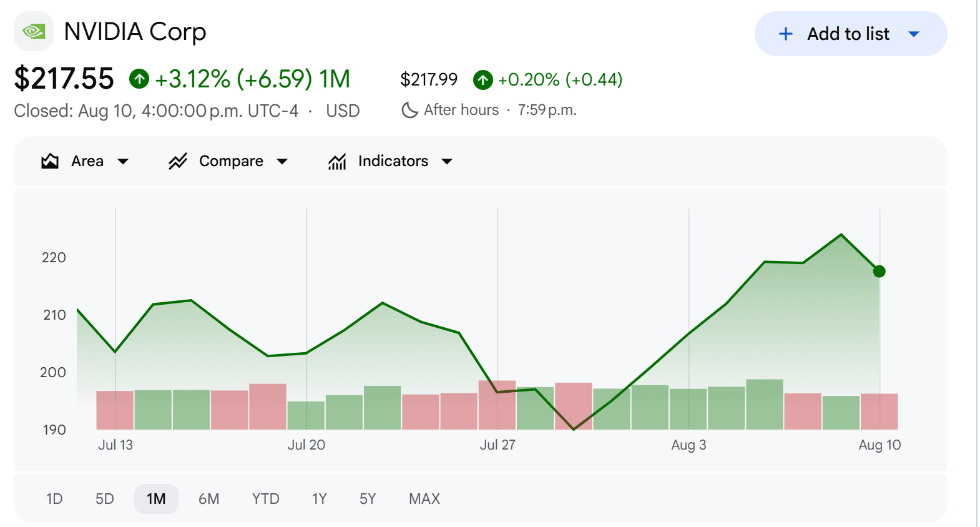Click the plus icon in Add to list
Screen dimensions: 980x527
tap(786, 34)
